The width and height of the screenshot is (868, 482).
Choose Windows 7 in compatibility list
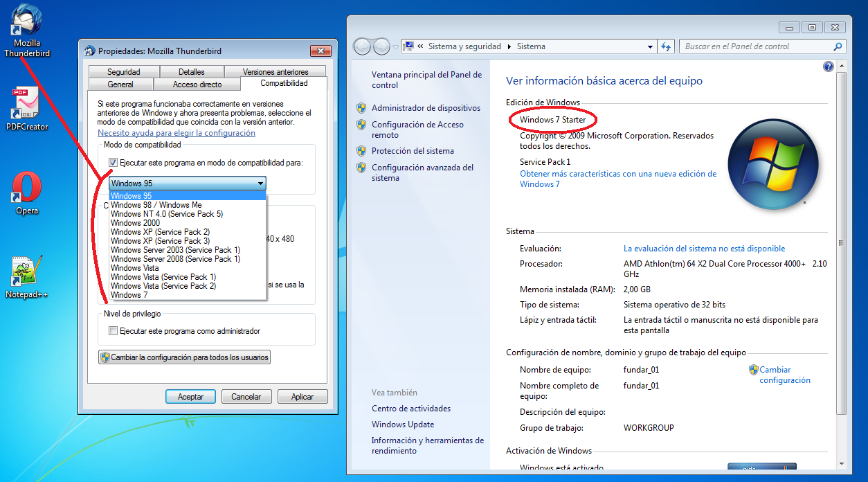coord(188,295)
